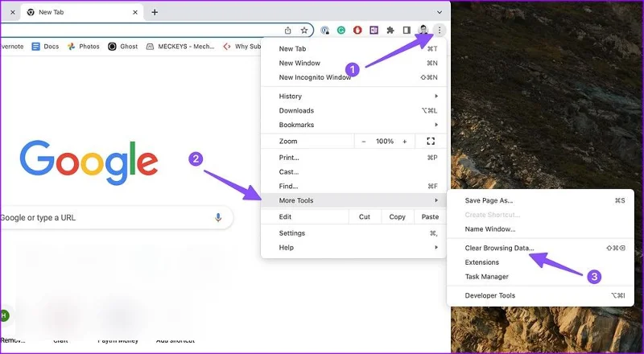Open the Chrome three-dot menu button
Viewport: 644px width, 354px height.
(440, 30)
